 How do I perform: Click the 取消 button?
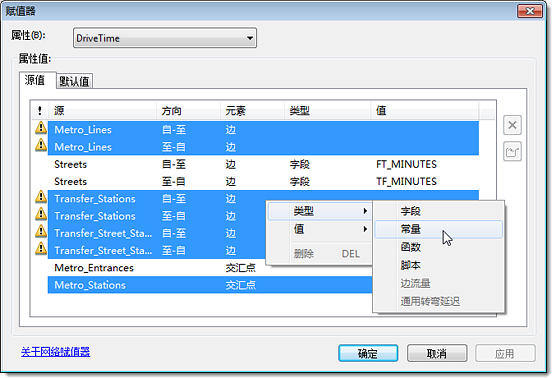pyautogui.click(x=437, y=353)
